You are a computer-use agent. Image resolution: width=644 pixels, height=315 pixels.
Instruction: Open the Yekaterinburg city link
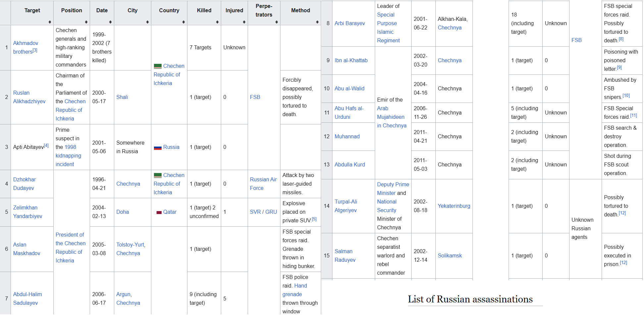tap(454, 206)
